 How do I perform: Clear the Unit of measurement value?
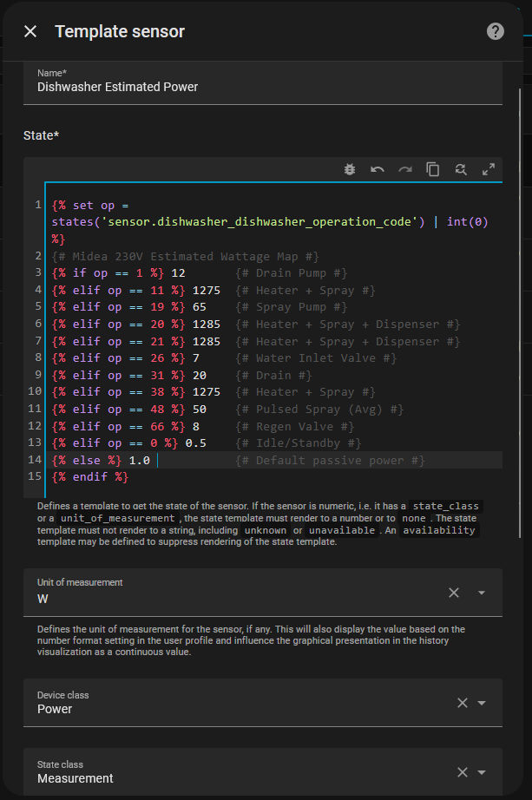pos(454,593)
